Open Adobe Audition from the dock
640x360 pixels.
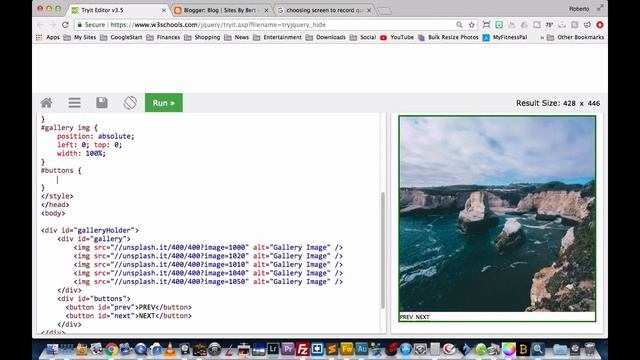362,349
